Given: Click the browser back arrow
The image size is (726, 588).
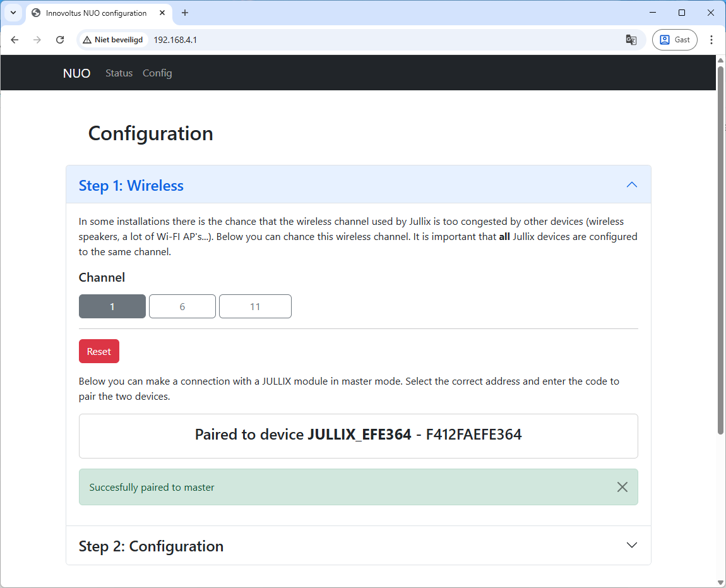Looking at the screenshot, I should pyautogui.click(x=15, y=40).
